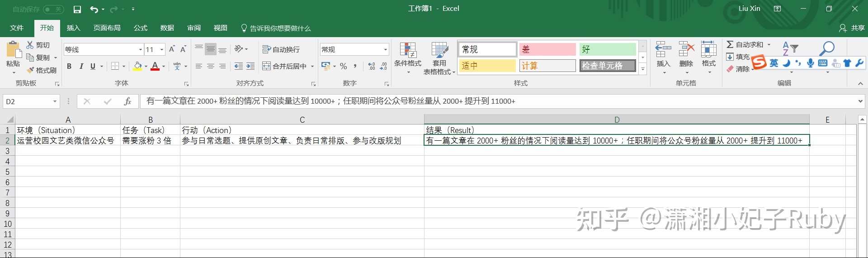
Task: Click the accounting number format icon
Action: [325, 66]
